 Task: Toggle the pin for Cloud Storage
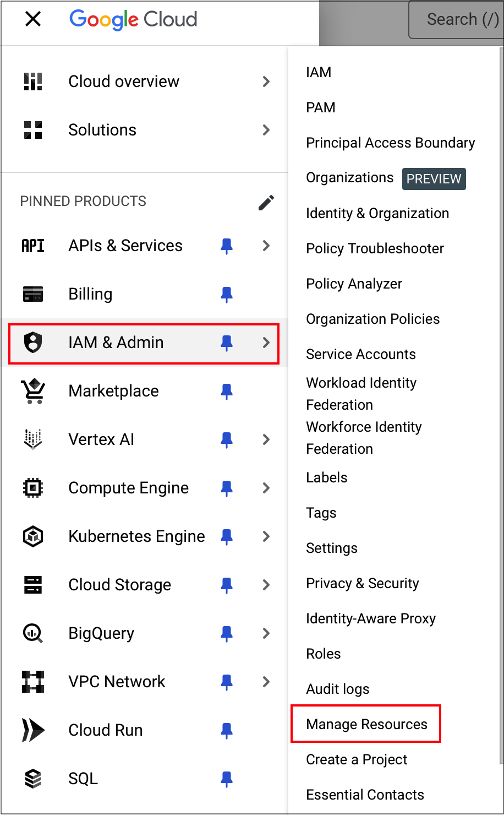click(226, 585)
